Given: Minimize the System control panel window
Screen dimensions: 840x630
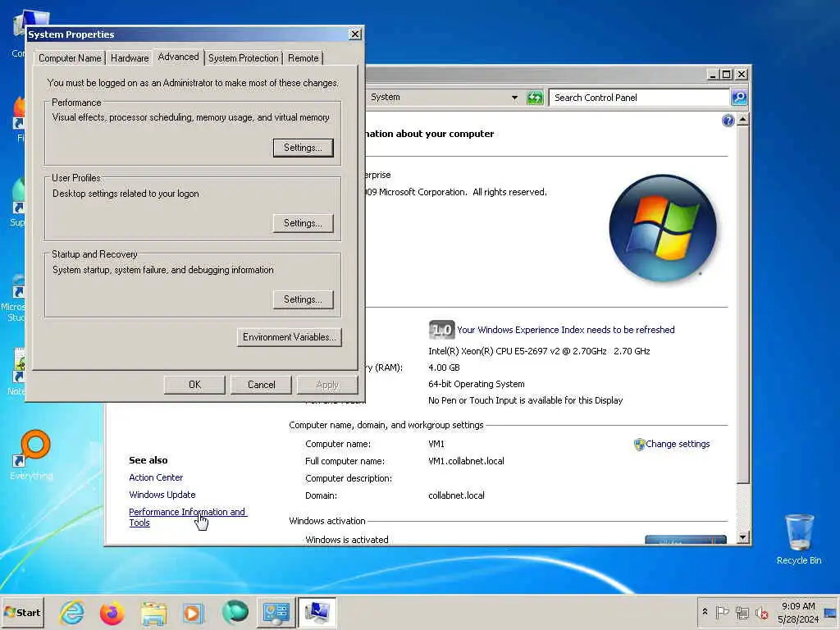Looking at the screenshot, I should pyautogui.click(x=712, y=74).
